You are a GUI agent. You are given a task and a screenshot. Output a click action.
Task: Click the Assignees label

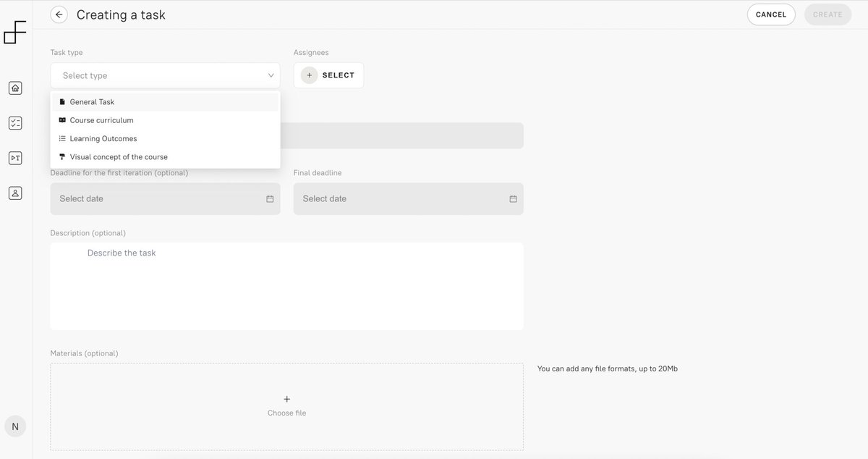(311, 53)
